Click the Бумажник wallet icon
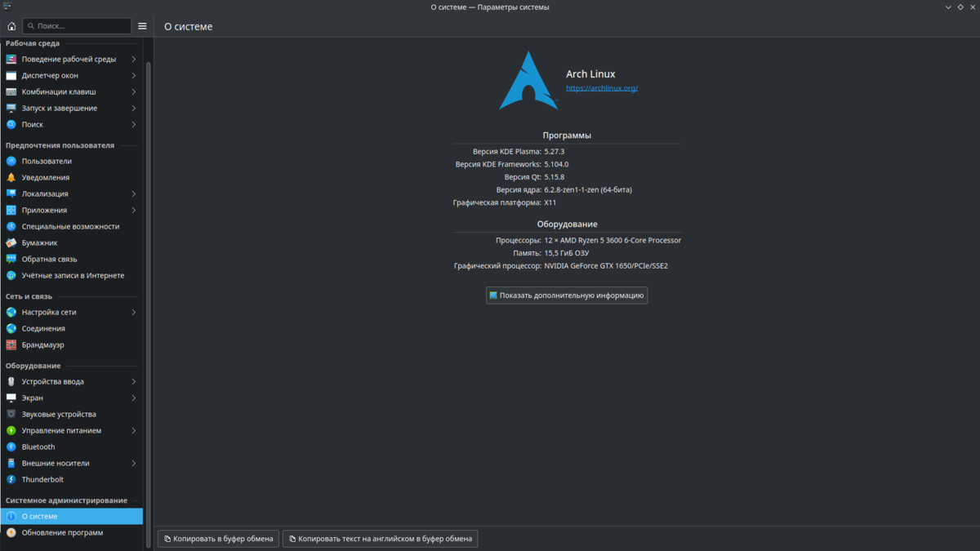This screenshot has width=980, height=551. 11,242
